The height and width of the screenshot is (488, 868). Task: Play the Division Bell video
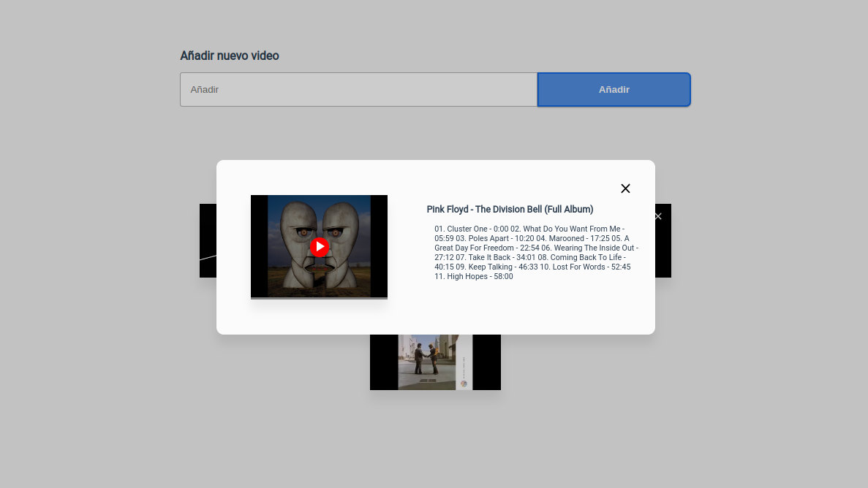320,247
